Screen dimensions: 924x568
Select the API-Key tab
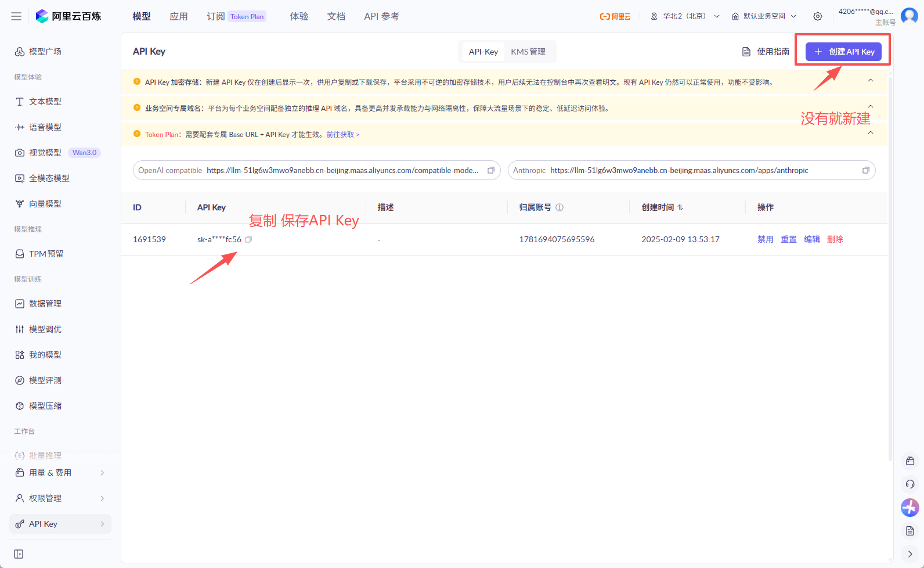click(x=483, y=52)
